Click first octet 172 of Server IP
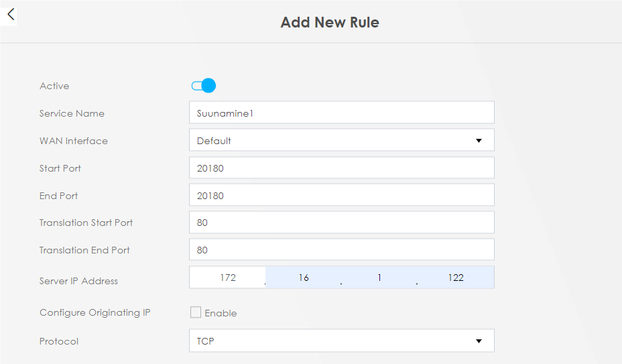The image size is (622, 364). (228, 278)
